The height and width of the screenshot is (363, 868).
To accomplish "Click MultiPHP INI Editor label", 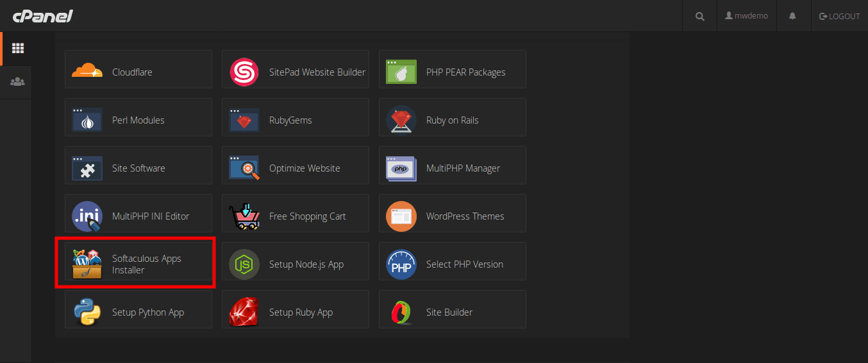I will point(151,216).
